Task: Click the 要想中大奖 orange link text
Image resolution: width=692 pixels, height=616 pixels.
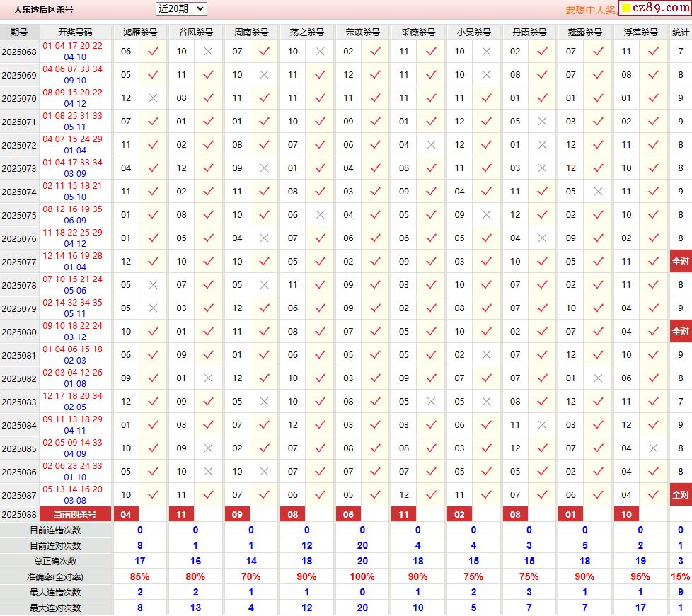Action: pos(591,10)
